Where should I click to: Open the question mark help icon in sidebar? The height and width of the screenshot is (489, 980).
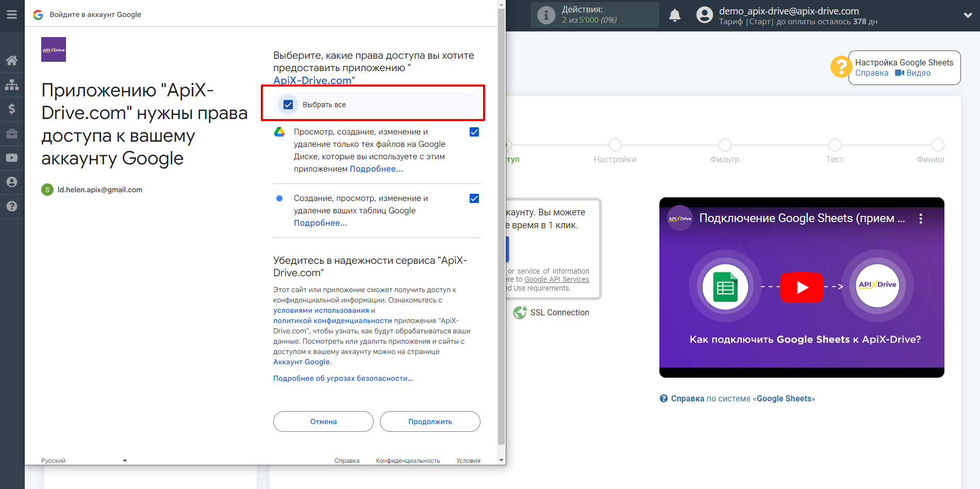tap(12, 206)
